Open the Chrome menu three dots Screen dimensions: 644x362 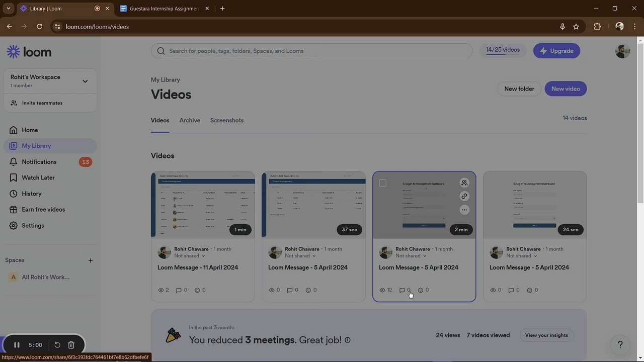pyautogui.click(x=634, y=27)
